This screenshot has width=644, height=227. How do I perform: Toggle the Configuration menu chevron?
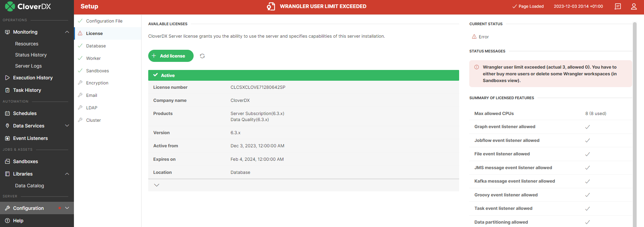pyautogui.click(x=67, y=208)
